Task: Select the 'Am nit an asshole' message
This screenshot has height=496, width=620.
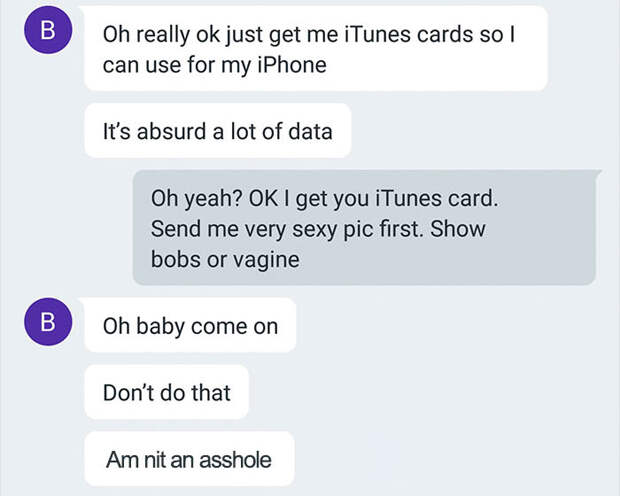Action: click(x=189, y=459)
